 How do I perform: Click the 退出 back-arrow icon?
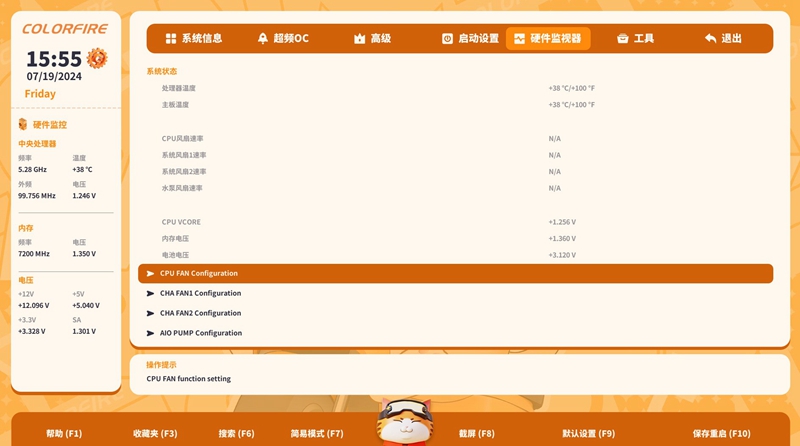coord(710,39)
